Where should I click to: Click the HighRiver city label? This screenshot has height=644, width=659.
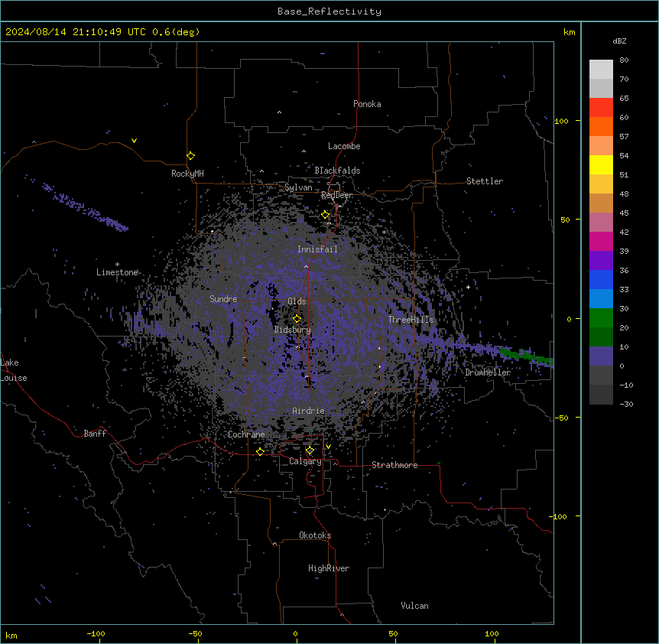(x=329, y=568)
